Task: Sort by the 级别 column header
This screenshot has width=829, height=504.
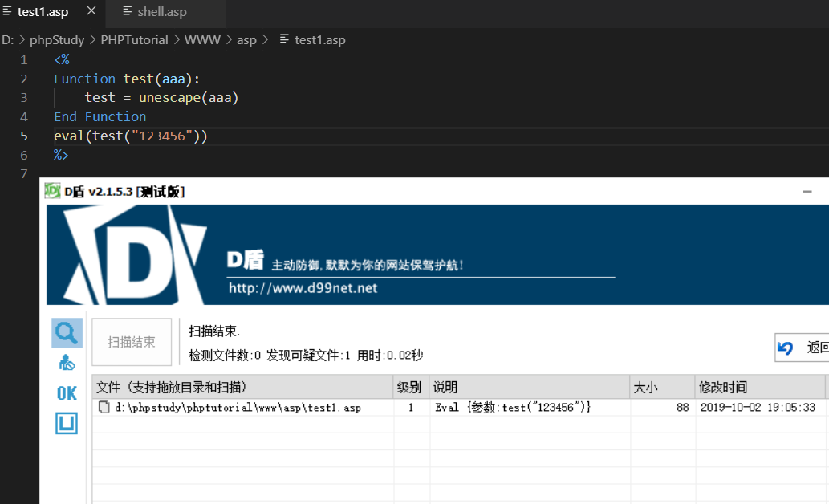Action: click(411, 387)
